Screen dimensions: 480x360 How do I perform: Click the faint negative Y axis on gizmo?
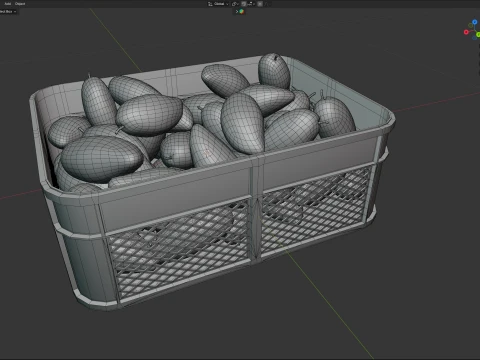click(470, 25)
